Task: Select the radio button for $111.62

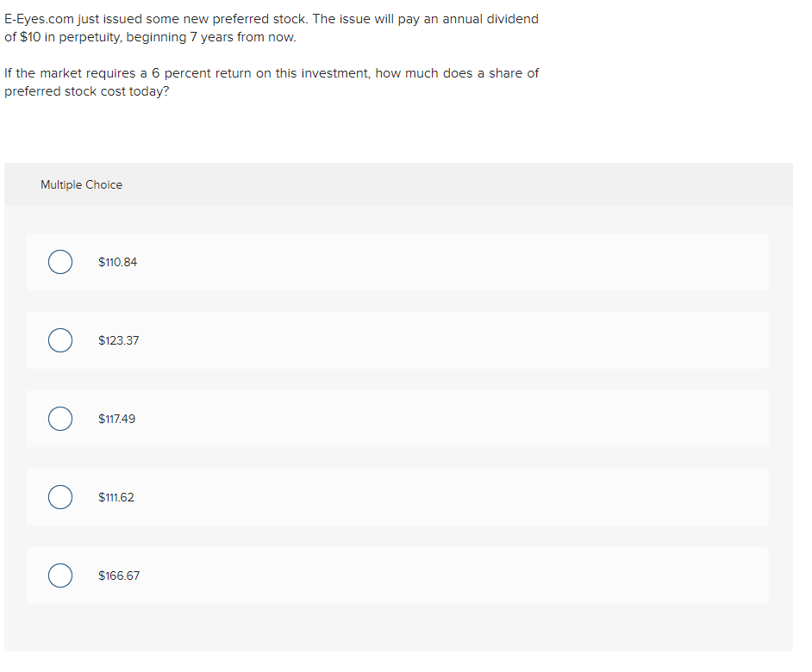Action: click(x=59, y=497)
